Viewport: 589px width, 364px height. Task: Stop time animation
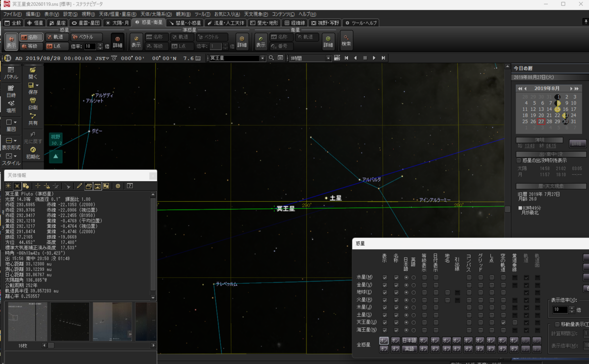(365, 58)
